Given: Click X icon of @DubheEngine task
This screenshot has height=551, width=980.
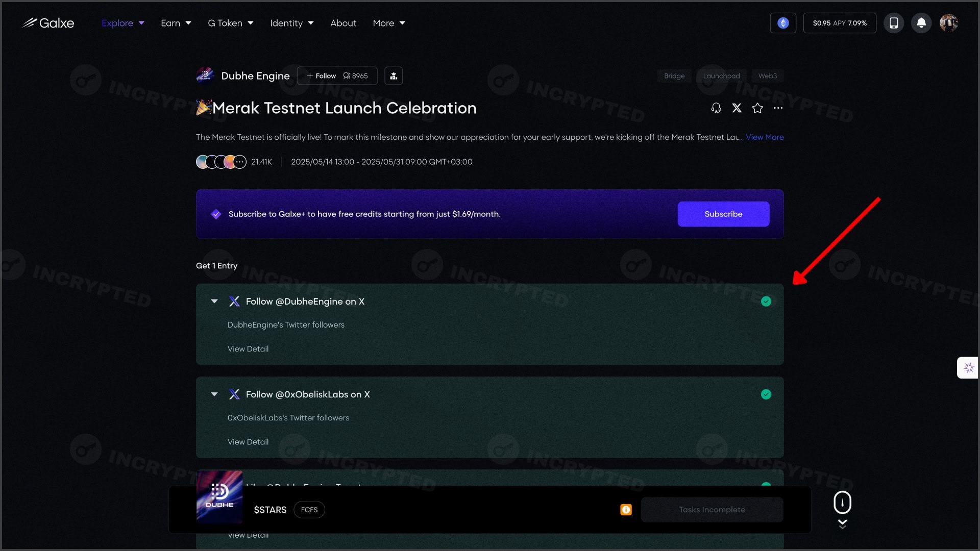Looking at the screenshot, I should [234, 302].
